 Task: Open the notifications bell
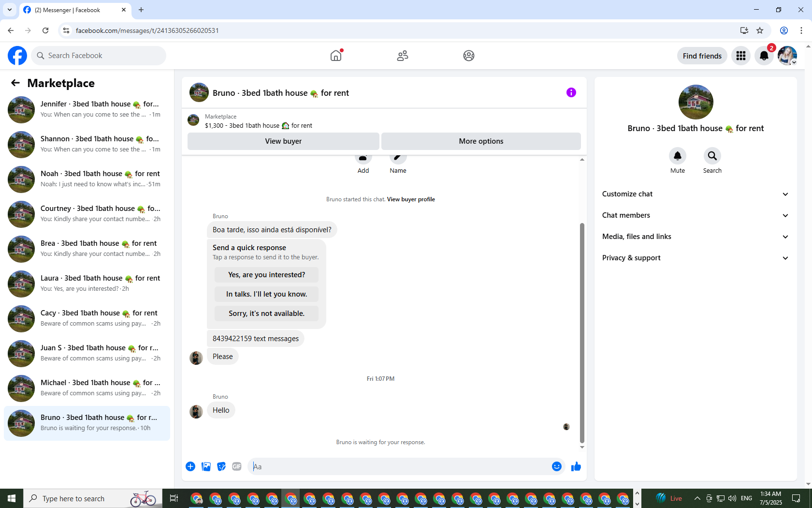coord(764,56)
